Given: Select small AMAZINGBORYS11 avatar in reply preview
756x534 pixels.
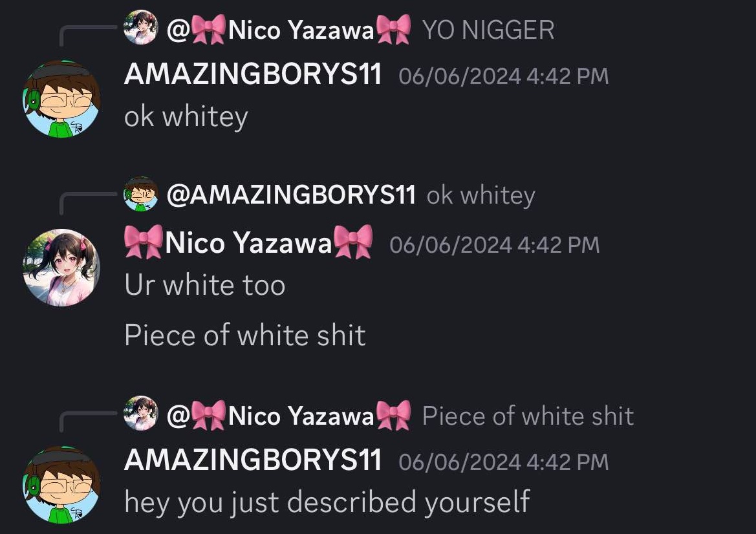Looking at the screenshot, I should (x=140, y=194).
